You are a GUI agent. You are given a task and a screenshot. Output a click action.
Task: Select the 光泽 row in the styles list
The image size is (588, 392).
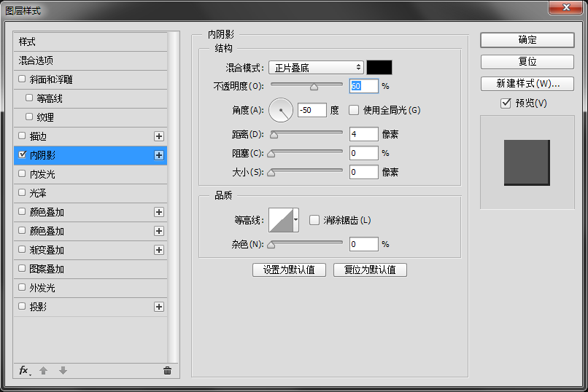90,193
